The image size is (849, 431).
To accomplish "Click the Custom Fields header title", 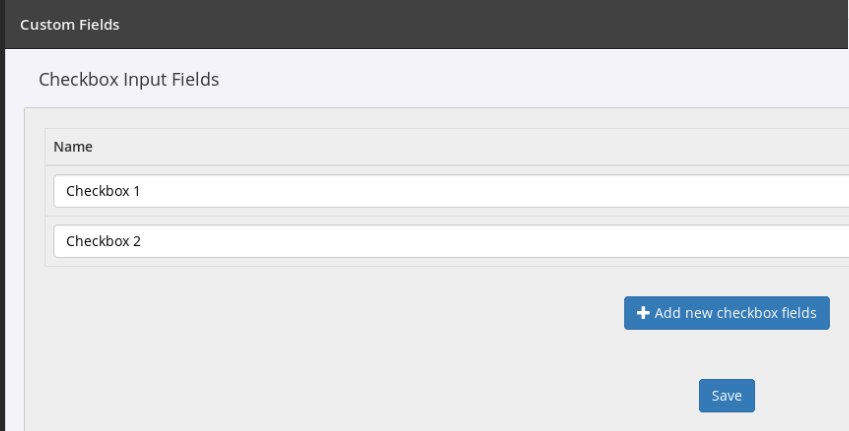I will click(70, 25).
